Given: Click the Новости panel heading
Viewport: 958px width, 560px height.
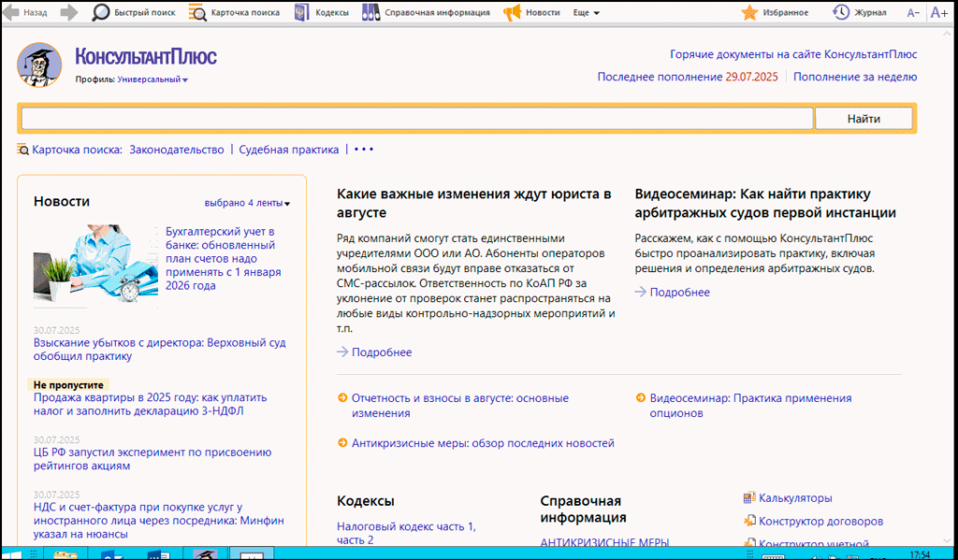Looking at the screenshot, I should click(x=62, y=202).
